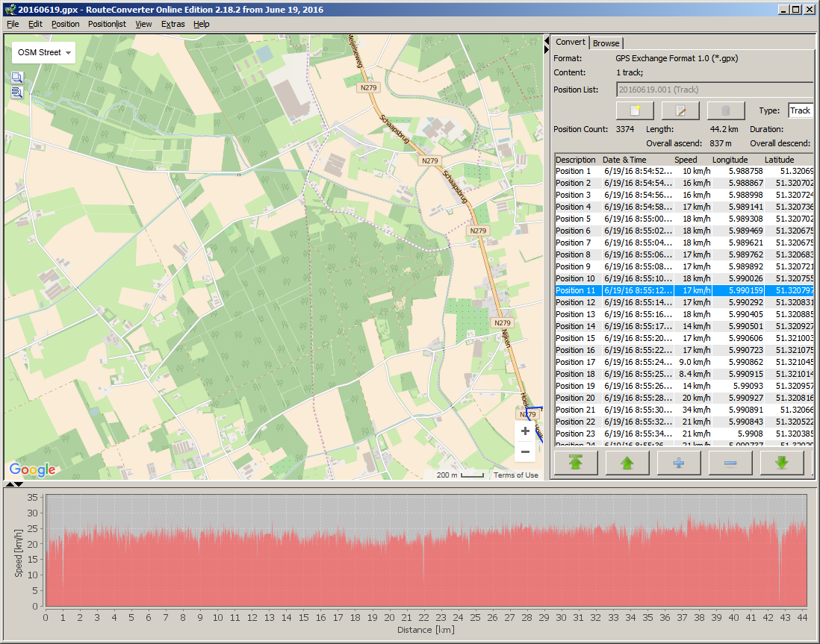
Task: Click the Terms of Use link
Action: point(515,475)
